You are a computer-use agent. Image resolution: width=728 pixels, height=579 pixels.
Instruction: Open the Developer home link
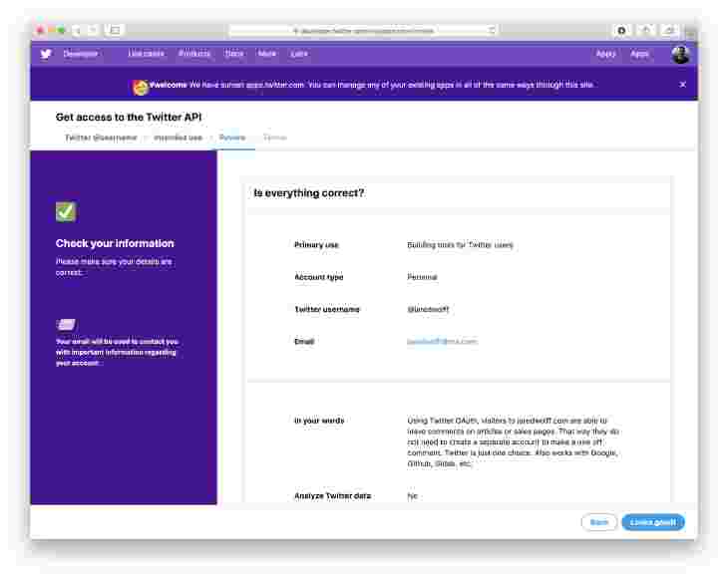81,54
